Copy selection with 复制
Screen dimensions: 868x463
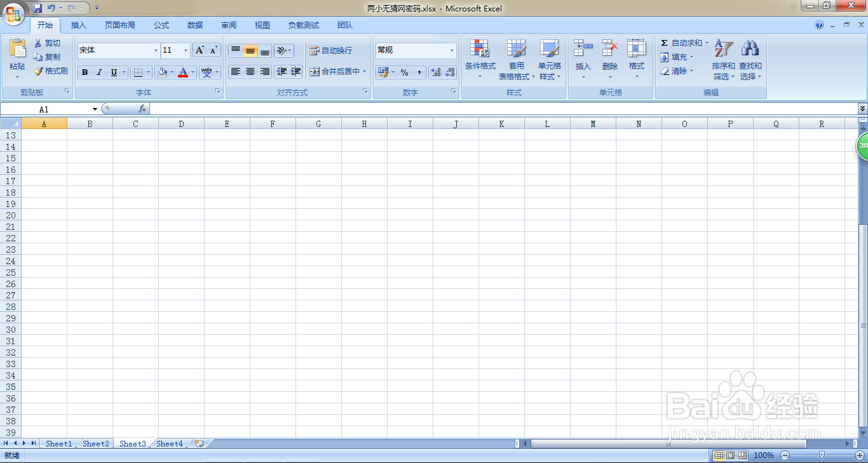[x=47, y=57]
